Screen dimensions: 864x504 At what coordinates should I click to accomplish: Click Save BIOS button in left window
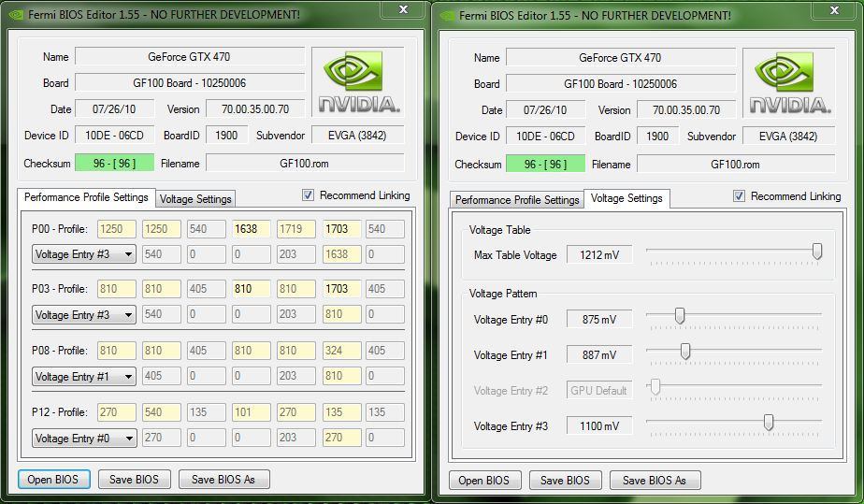(x=134, y=479)
